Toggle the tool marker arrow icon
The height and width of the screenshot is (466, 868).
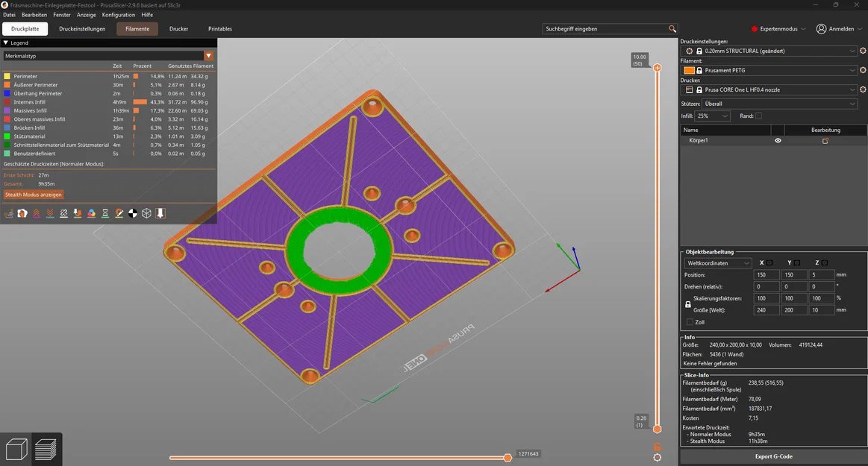pyautogui.click(x=160, y=213)
